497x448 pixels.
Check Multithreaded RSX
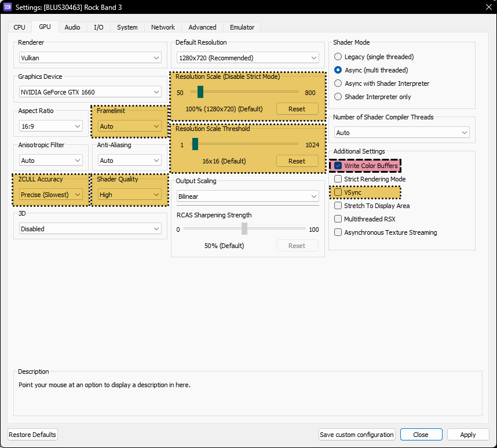coord(365,219)
